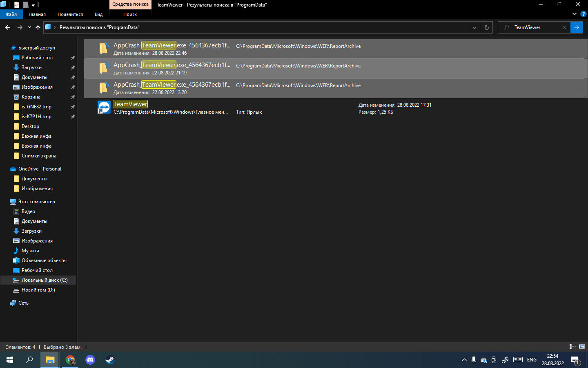Open Discord from the taskbar
This screenshot has width=588, height=368.
click(x=90, y=360)
